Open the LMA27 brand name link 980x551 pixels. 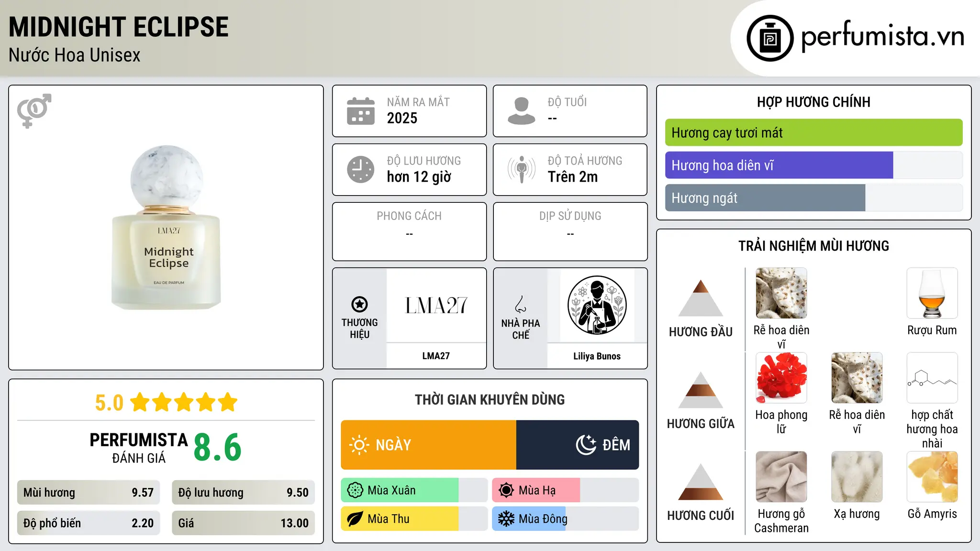click(x=436, y=356)
